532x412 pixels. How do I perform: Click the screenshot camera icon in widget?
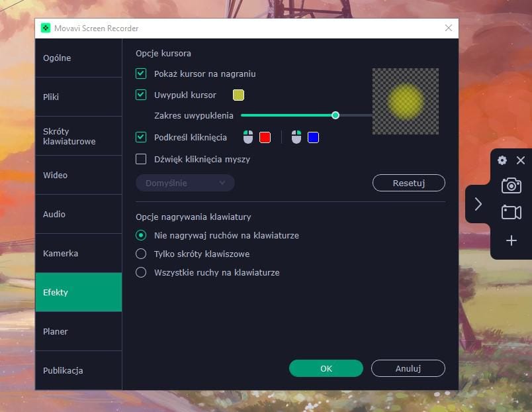pyautogui.click(x=511, y=185)
